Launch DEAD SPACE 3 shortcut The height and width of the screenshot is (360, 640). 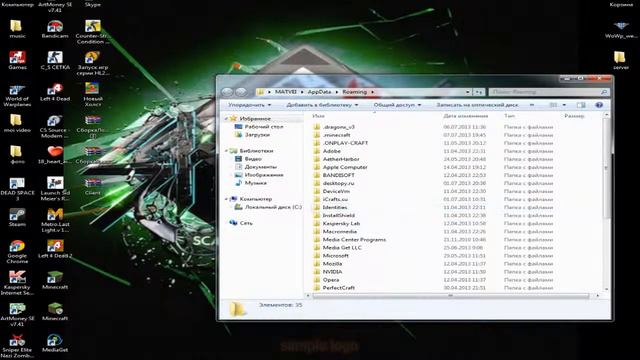pos(17,189)
